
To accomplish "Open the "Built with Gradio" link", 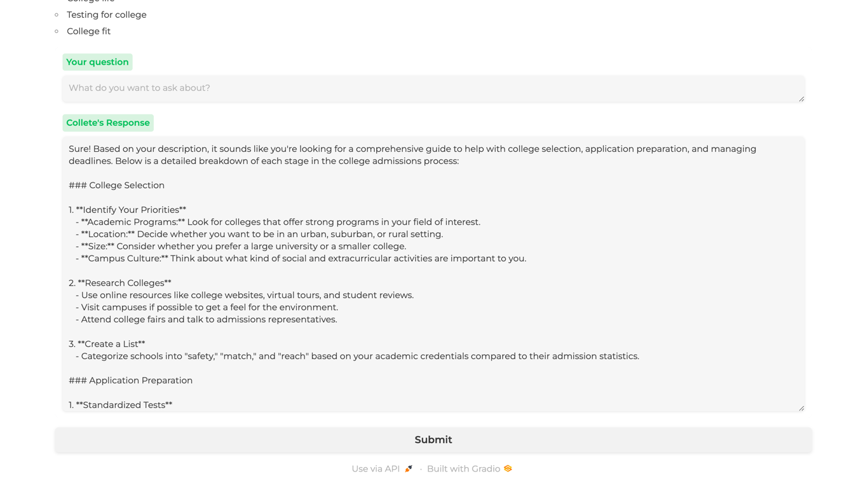I will 463,469.
